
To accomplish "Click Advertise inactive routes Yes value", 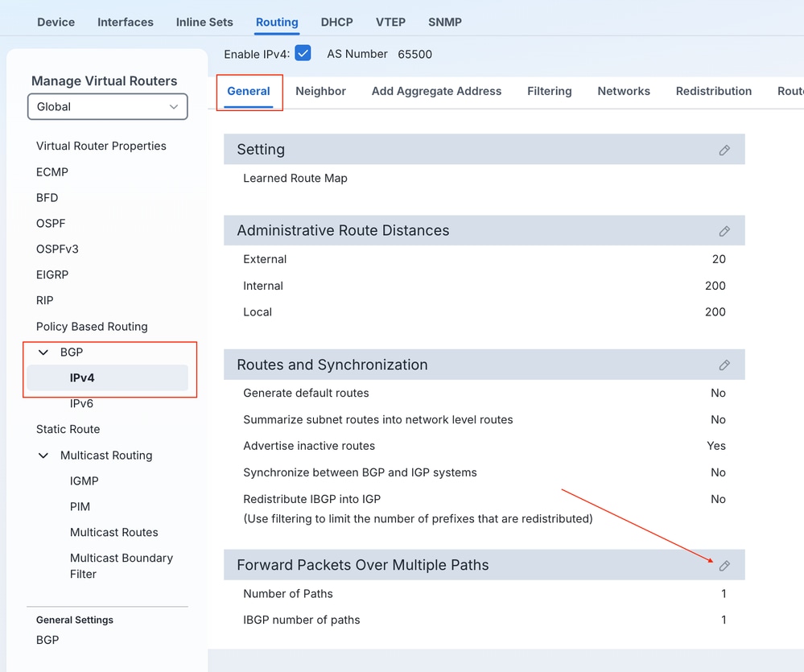I will [x=716, y=446].
